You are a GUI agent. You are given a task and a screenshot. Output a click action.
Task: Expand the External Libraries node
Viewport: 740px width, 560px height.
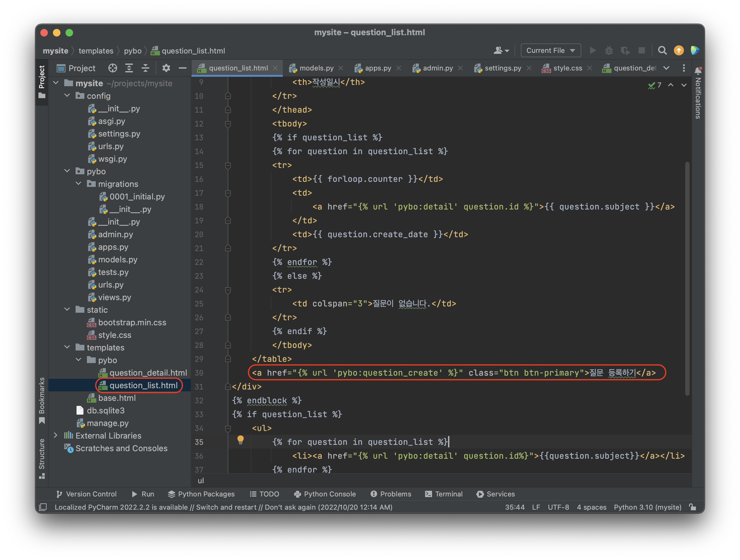click(56, 435)
